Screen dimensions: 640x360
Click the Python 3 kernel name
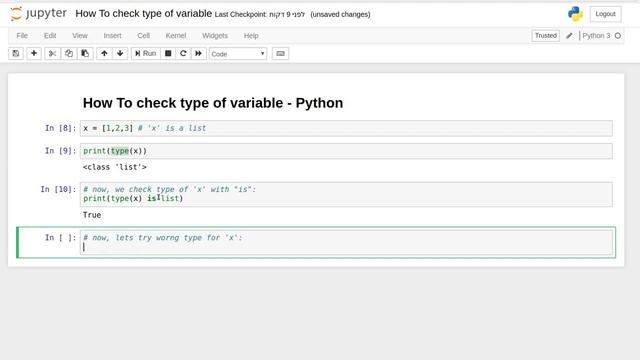(596, 36)
